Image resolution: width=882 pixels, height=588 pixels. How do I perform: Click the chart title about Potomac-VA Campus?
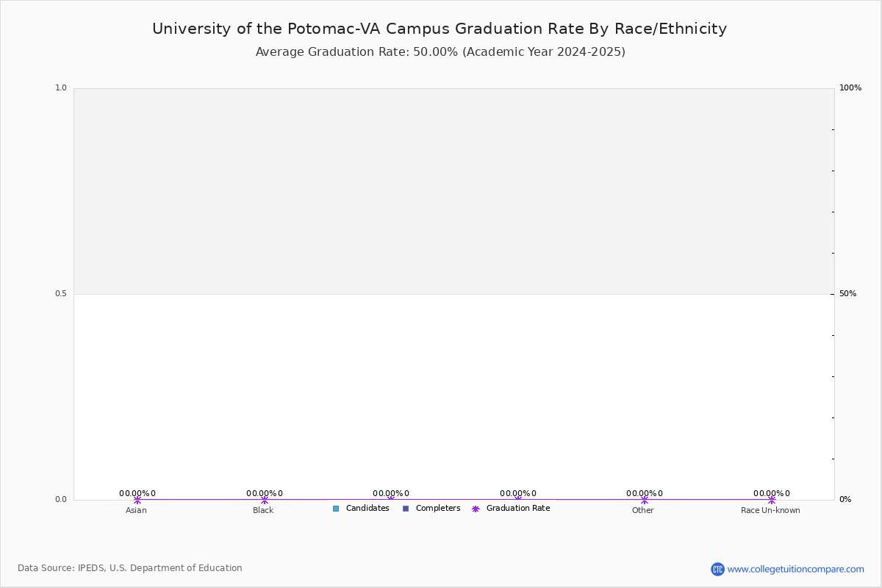point(440,29)
